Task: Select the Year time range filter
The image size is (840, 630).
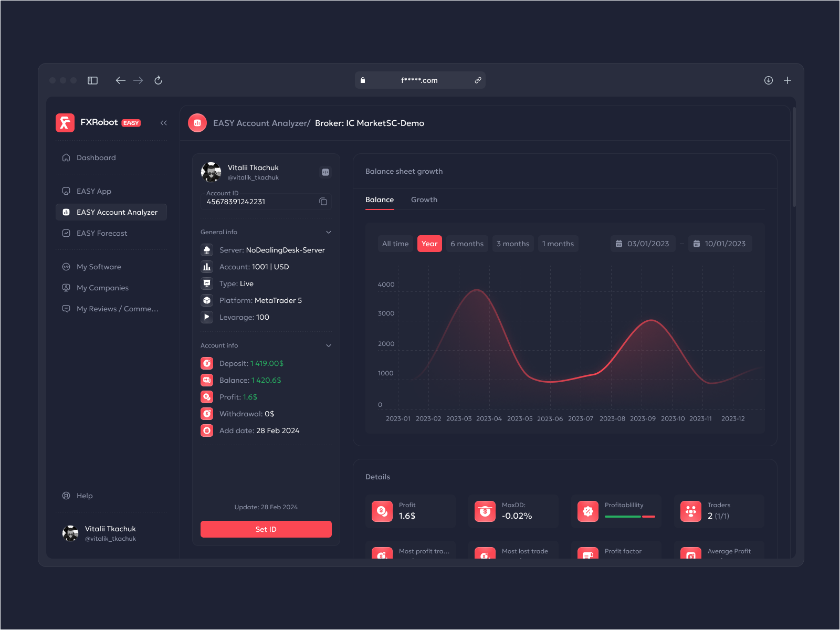Action: [429, 243]
